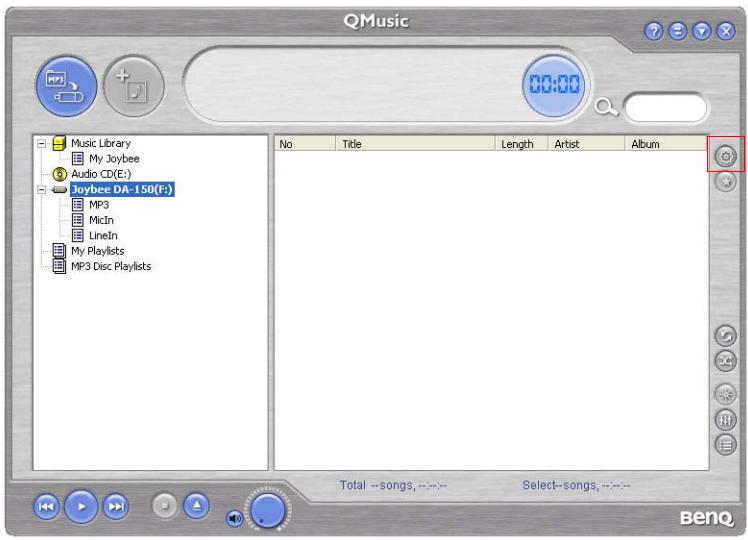The width and height of the screenshot is (748, 540).
Task: Toggle the shuffle playback button
Action: pos(725,361)
